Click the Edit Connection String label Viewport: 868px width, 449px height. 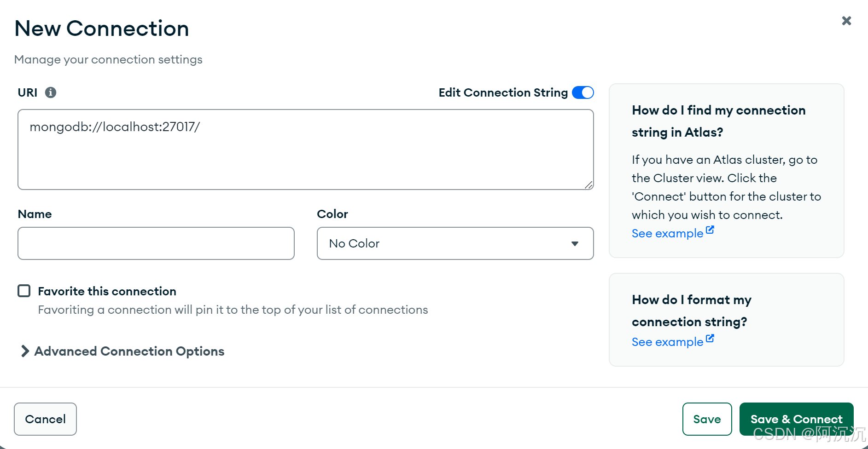[x=503, y=92]
